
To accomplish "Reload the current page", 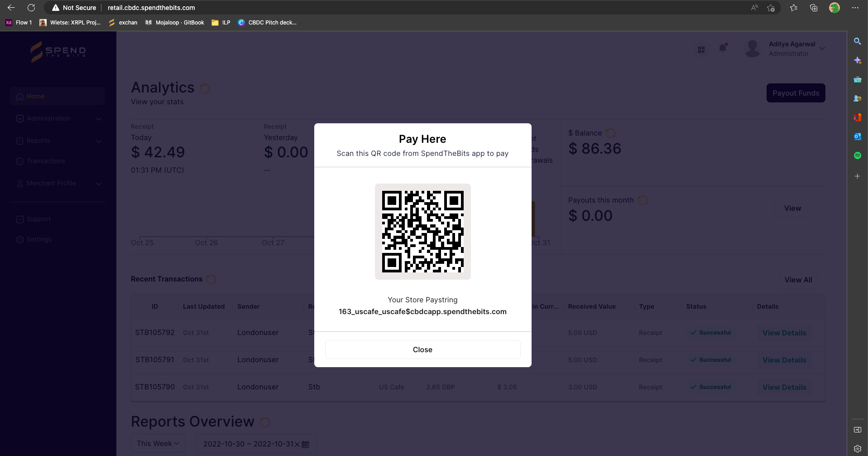I will coord(31,8).
